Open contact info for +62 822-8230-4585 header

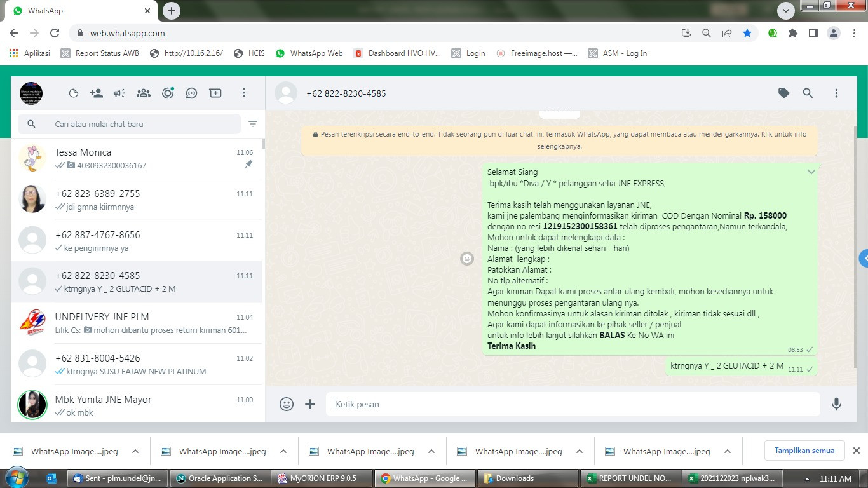click(346, 93)
